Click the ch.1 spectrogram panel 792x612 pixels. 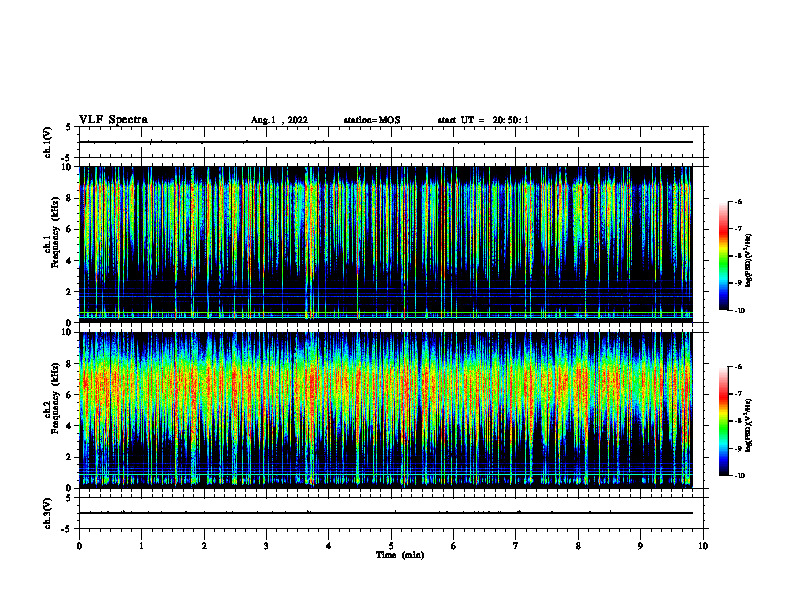click(x=385, y=244)
